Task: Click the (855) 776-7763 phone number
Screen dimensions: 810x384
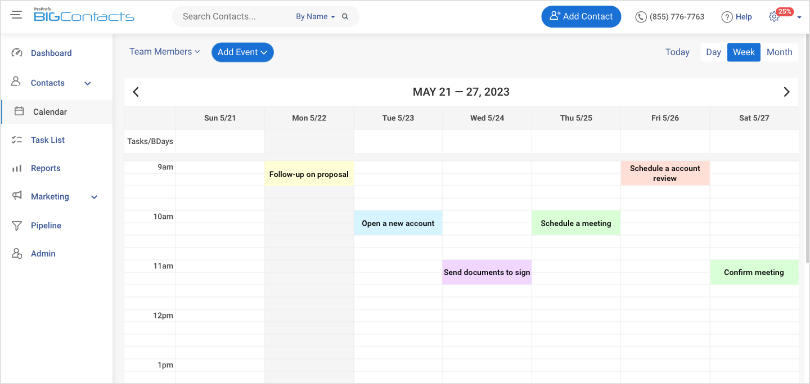Action: pyautogui.click(x=677, y=17)
